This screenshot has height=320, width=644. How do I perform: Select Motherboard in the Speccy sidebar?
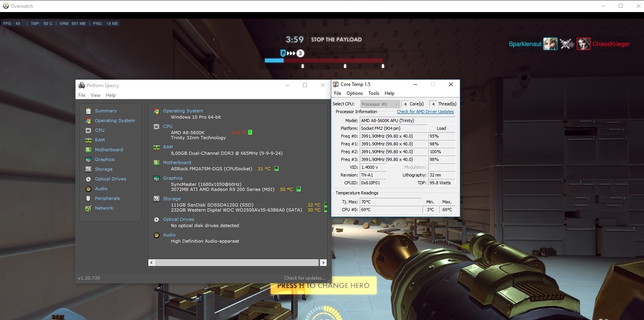pos(109,150)
